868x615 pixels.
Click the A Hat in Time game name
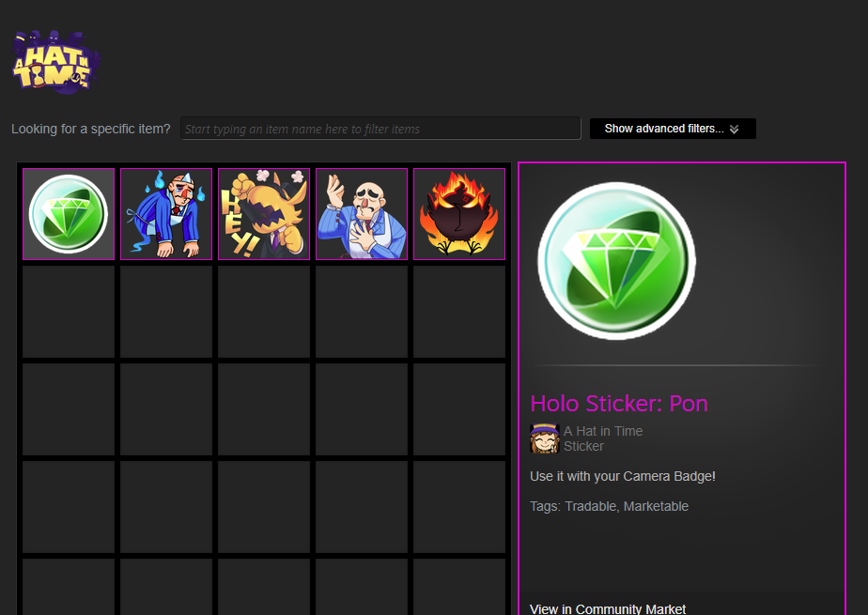[x=603, y=431]
